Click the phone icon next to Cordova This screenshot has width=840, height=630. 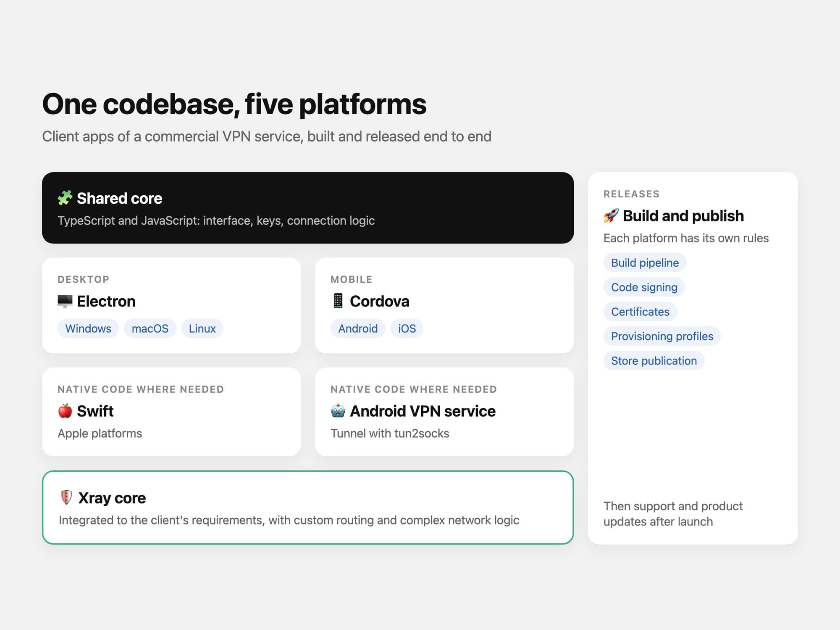click(x=338, y=301)
